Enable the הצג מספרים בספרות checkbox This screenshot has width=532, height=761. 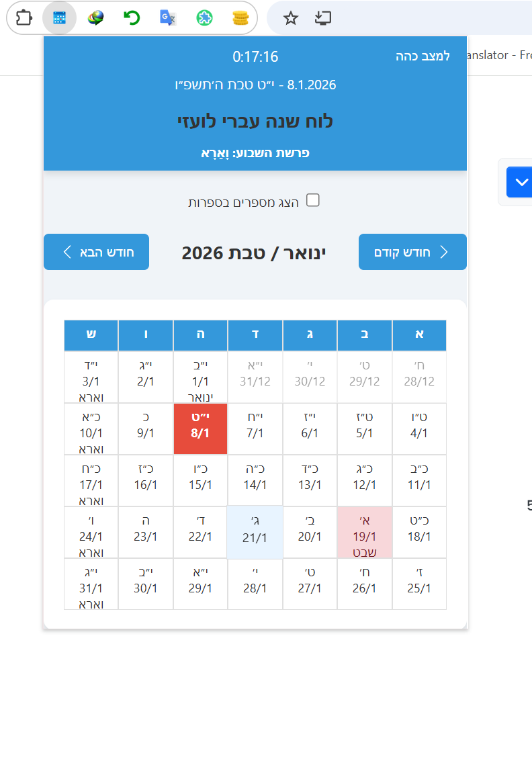click(x=312, y=200)
